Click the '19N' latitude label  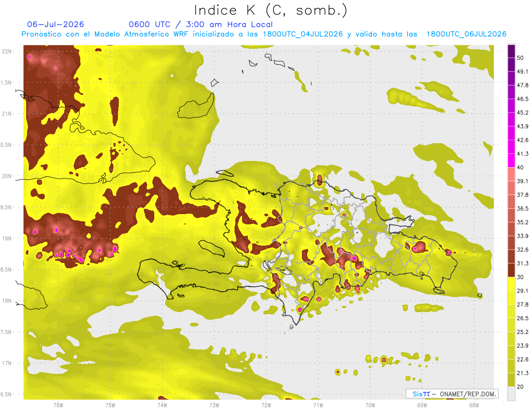pyautogui.click(x=7, y=239)
